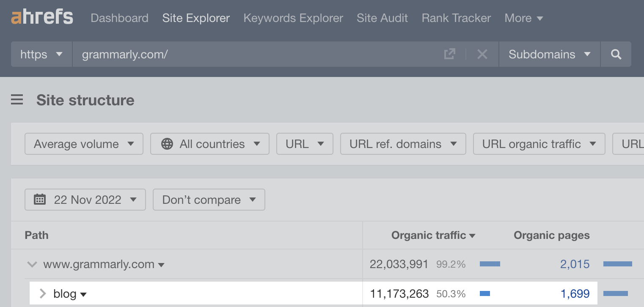
Task: Collapse the www.grammarly.com row
Action: 32,264
